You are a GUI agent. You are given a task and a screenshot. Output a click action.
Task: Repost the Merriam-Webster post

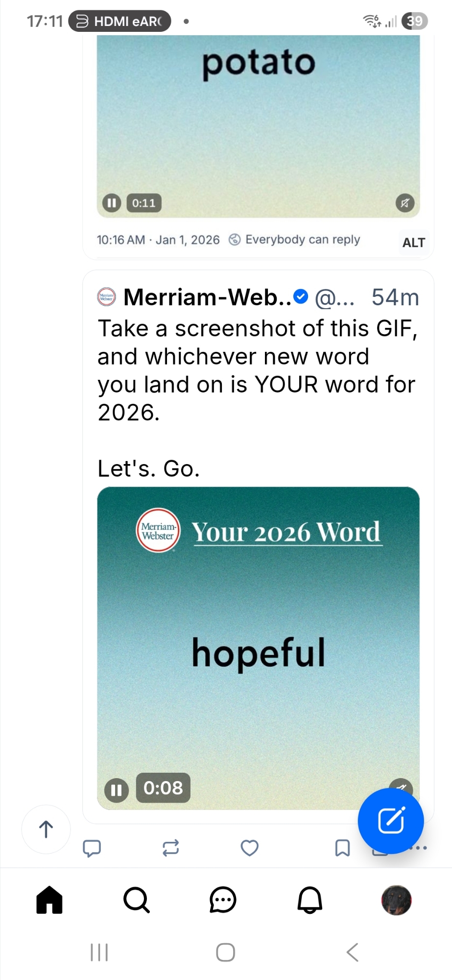pos(170,848)
